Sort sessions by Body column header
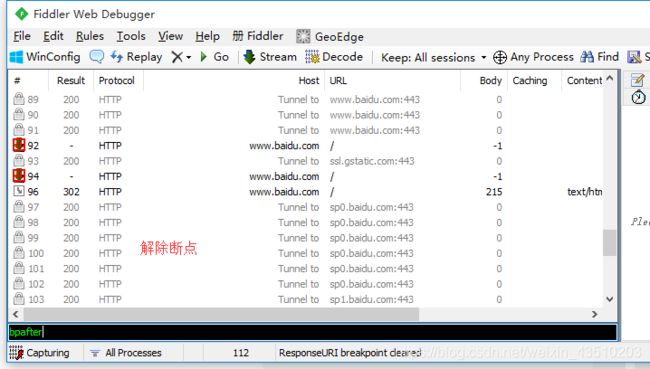 [x=491, y=80]
